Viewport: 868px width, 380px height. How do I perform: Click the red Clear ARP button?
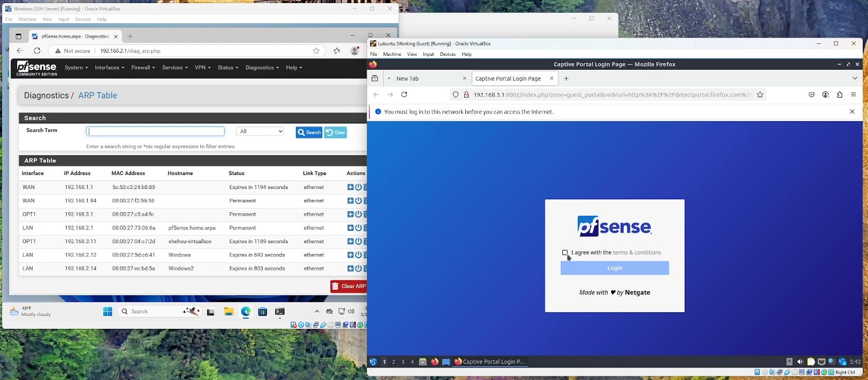tap(349, 286)
